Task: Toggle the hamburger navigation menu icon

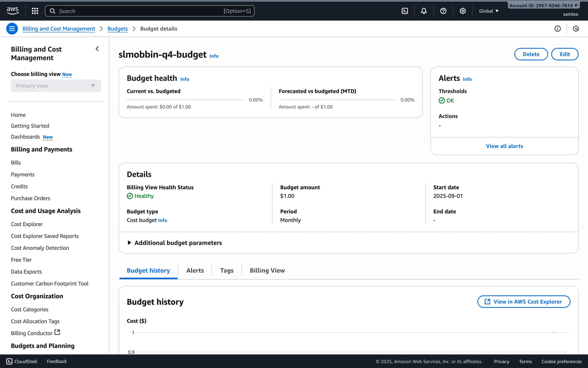Action: pyautogui.click(x=12, y=29)
